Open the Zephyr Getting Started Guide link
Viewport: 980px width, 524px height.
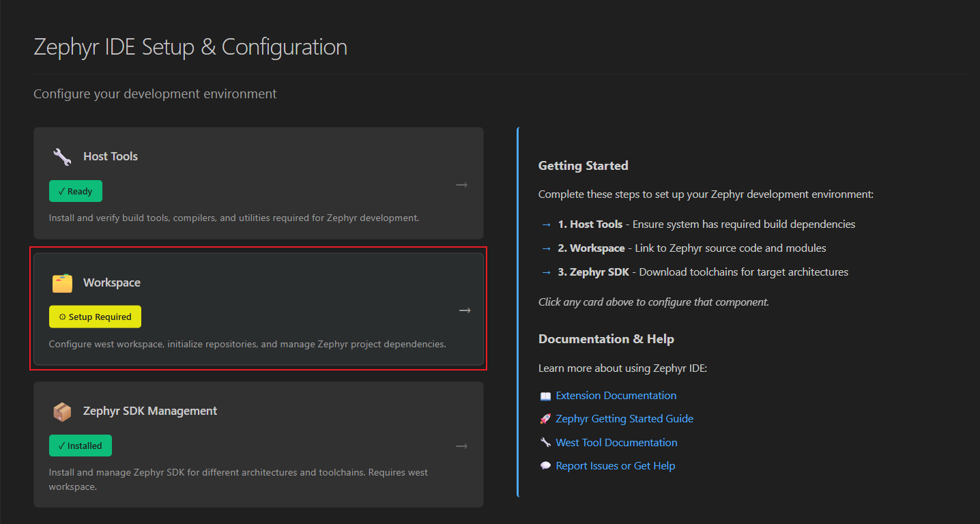[x=624, y=419]
